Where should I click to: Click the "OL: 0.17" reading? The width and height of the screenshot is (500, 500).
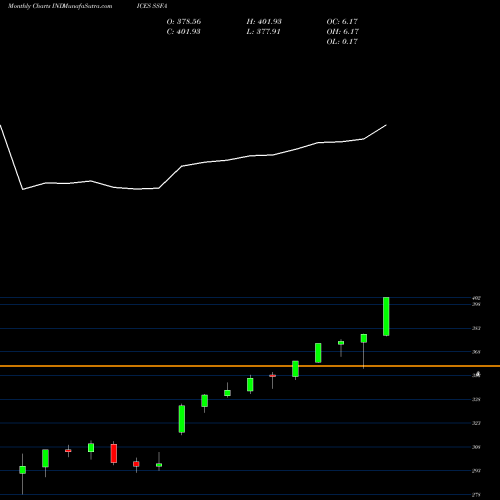pyautogui.click(x=342, y=42)
